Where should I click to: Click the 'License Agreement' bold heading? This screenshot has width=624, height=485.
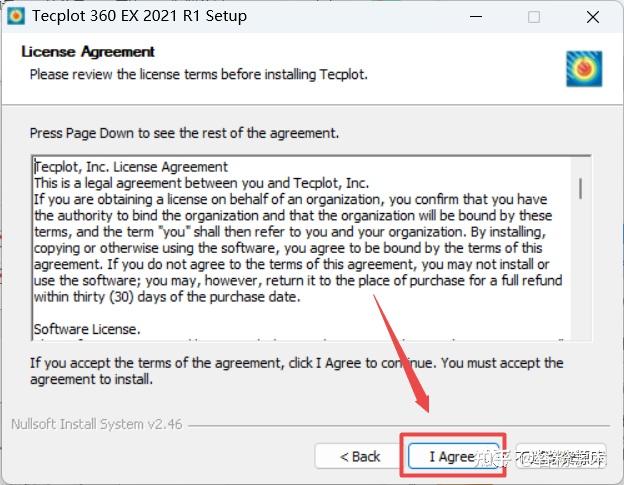[x=88, y=51]
